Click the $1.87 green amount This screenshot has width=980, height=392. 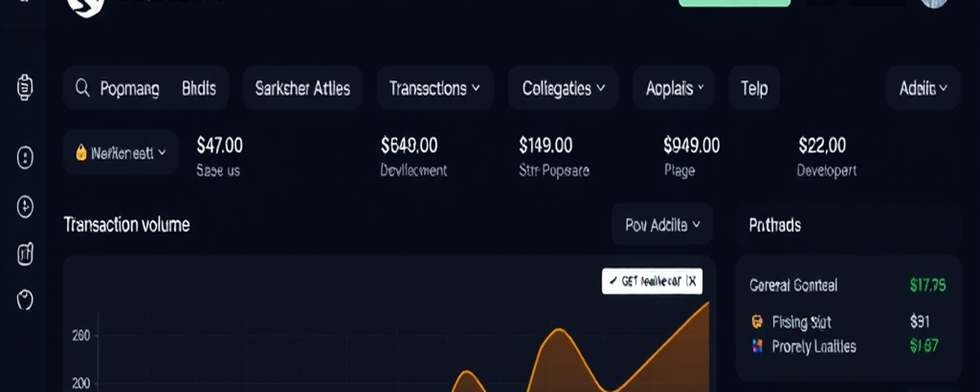tap(924, 346)
